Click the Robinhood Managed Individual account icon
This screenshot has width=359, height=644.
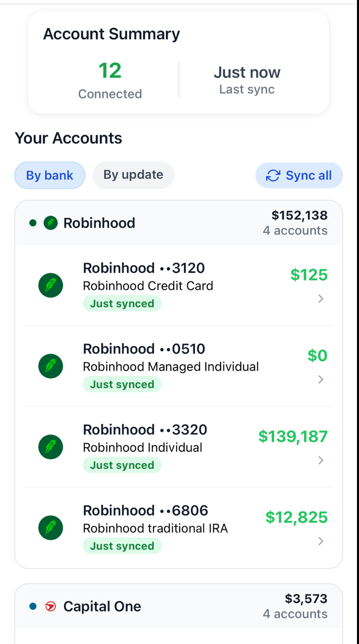[51, 366]
